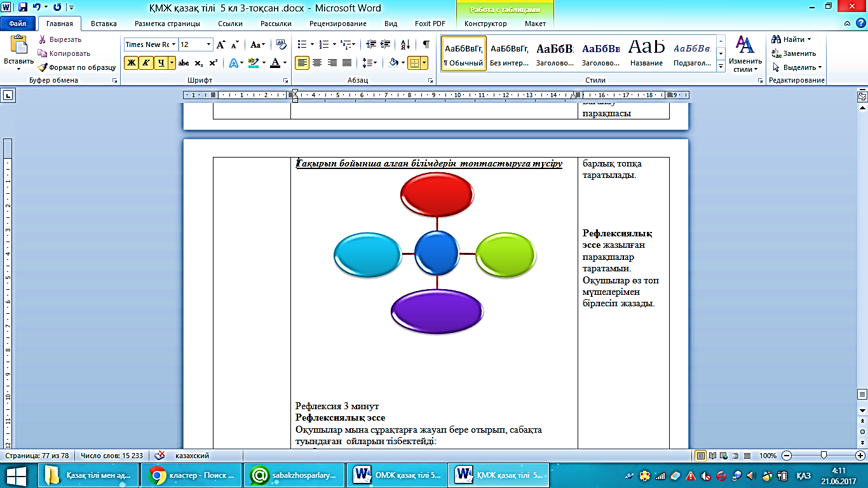This screenshot has height=488, width=868.
Task: Open the Абзац paragraph dialog launcher
Action: (x=431, y=81)
